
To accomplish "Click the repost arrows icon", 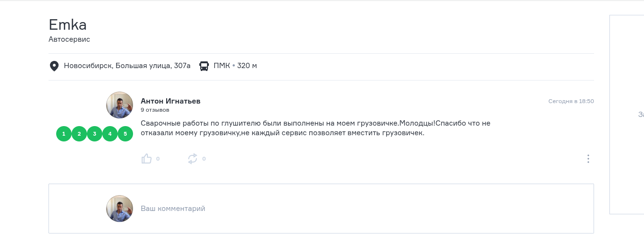I will (x=193, y=159).
